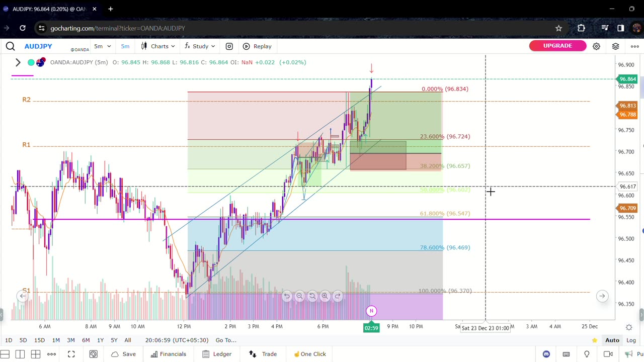Open a new browser tab
Image resolution: width=644 pixels, height=362 pixels.
111,9
